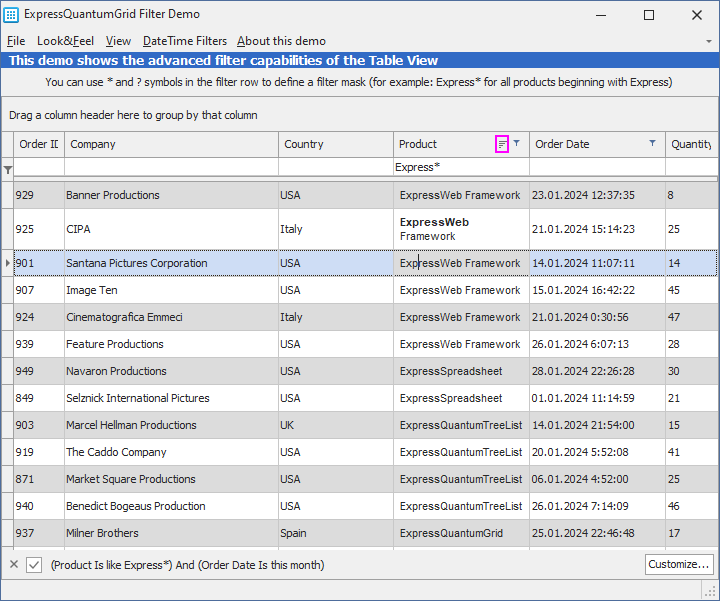Click the row indicator arrow for order 901
The width and height of the screenshot is (720, 601).
coord(8,263)
